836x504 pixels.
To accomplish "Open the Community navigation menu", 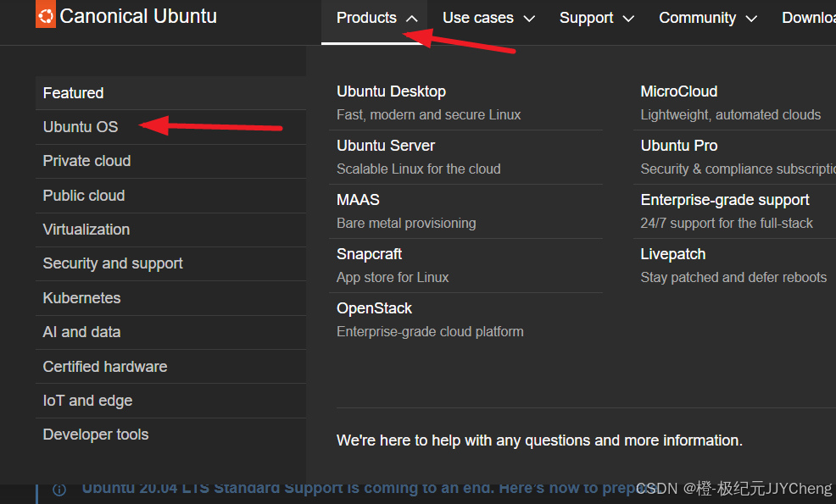I will click(707, 19).
